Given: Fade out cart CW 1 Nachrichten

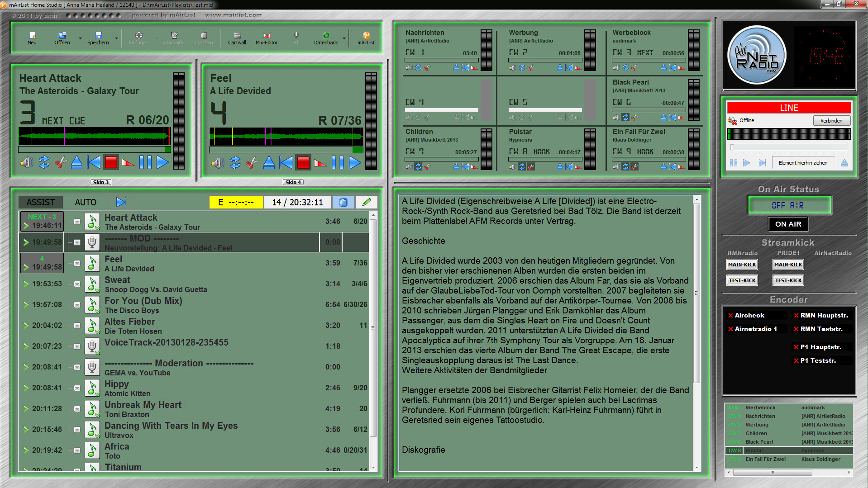Looking at the screenshot, I should (474, 68).
